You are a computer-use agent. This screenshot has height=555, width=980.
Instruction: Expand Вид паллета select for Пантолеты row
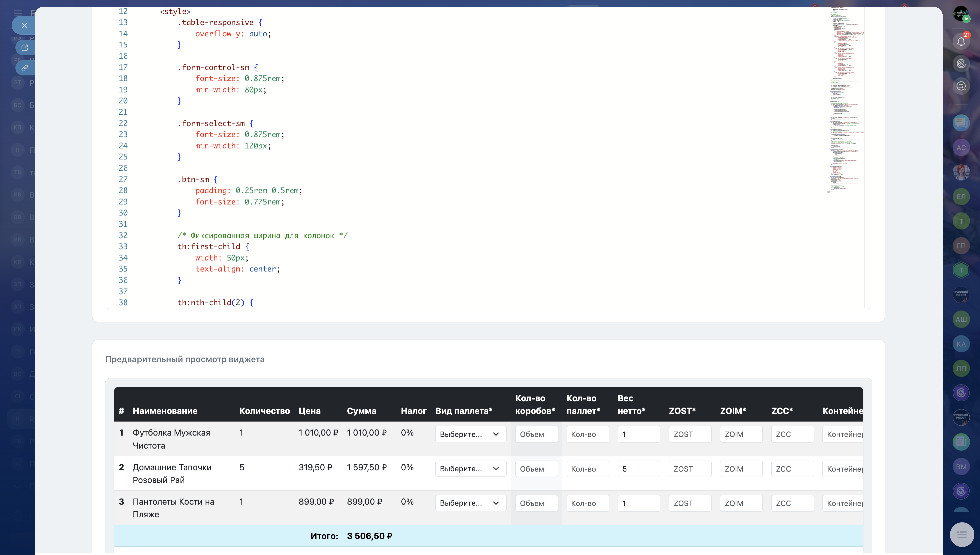pyautogui.click(x=470, y=503)
